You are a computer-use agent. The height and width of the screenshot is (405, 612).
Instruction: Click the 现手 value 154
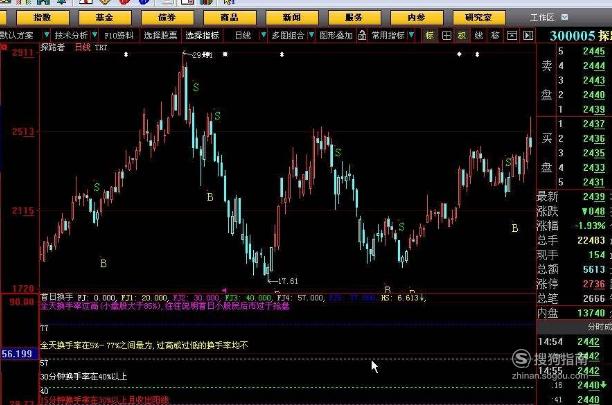tap(597, 255)
